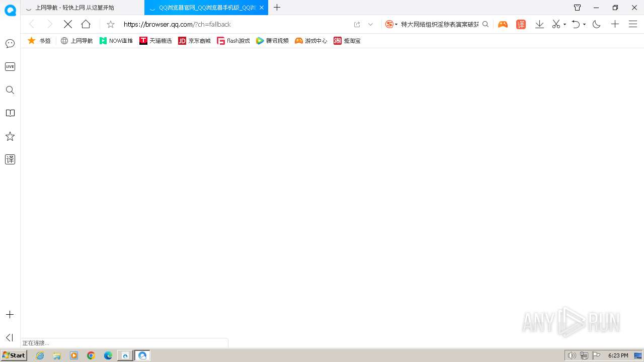Expand the screenshot tool dropdown arrow
Screen dimensions: 644x362
(x=565, y=24)
